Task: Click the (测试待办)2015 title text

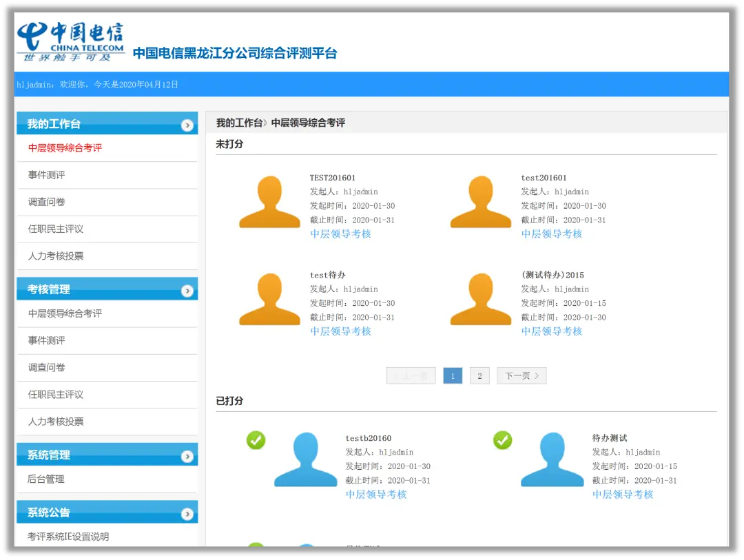Action: (x=552, y=276)
